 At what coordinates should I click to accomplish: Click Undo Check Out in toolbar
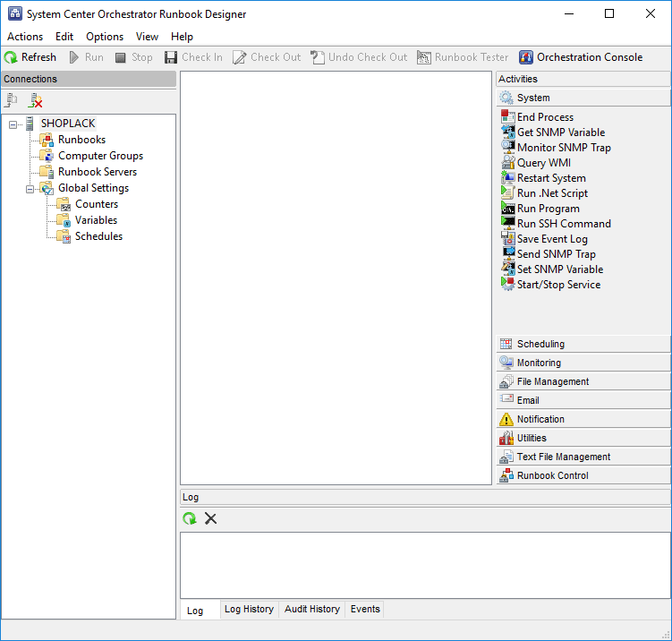click(x=359, y=57)
